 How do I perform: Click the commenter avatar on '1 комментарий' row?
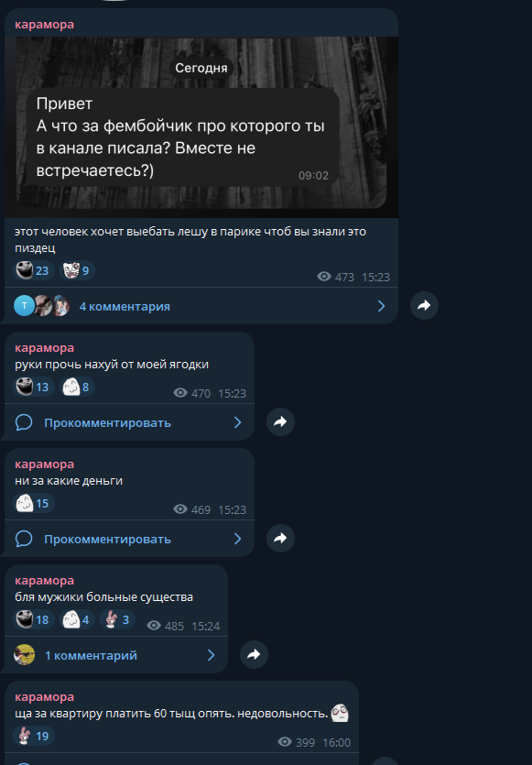[x=25, y=655]
